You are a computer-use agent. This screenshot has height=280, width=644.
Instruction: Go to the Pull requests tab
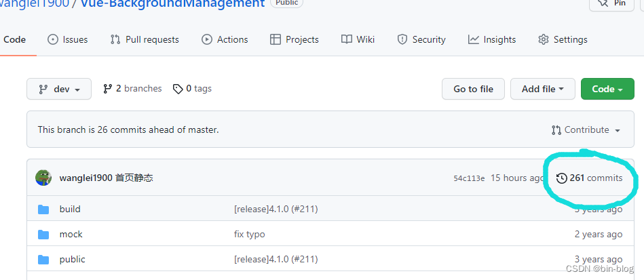[145, 40]
